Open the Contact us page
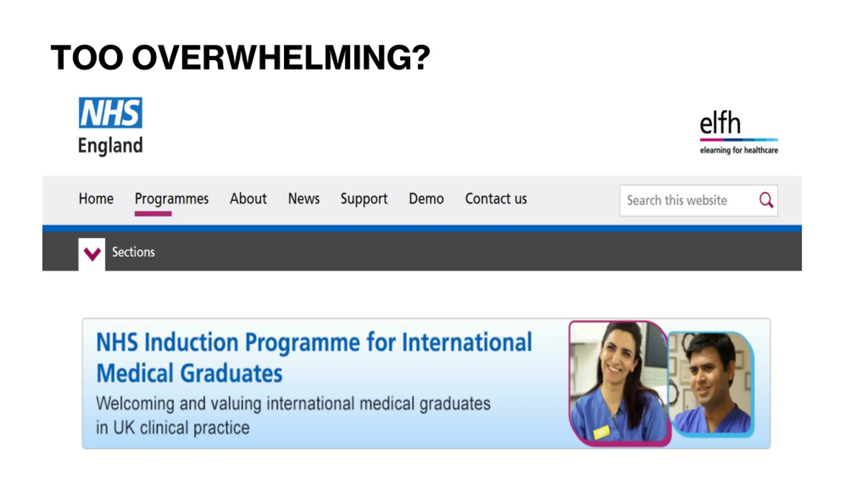The image size is (868, 488). (496, 199)
